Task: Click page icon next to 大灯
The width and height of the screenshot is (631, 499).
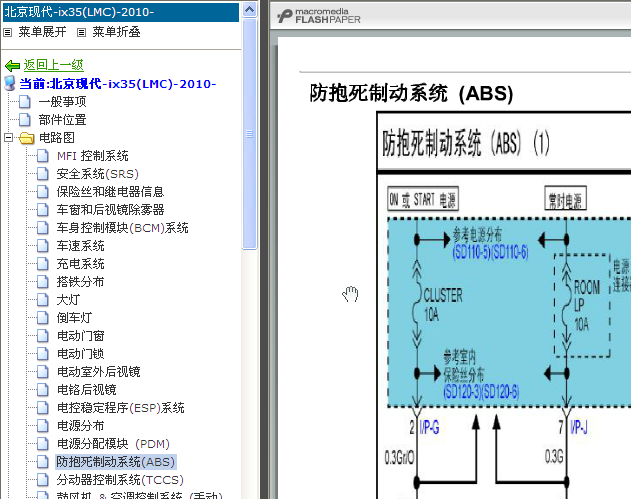Action: tap(43, 299)
